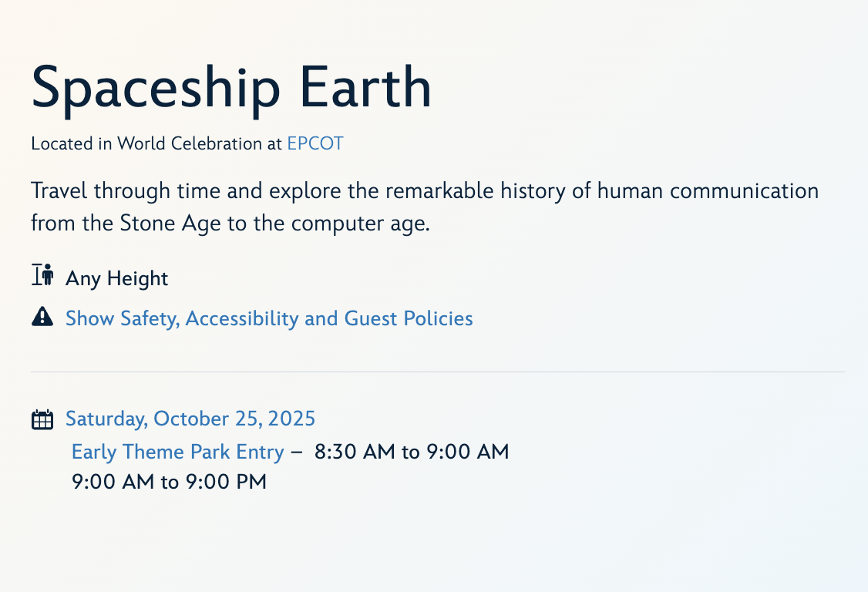Click the words Located in

[72, 143]
